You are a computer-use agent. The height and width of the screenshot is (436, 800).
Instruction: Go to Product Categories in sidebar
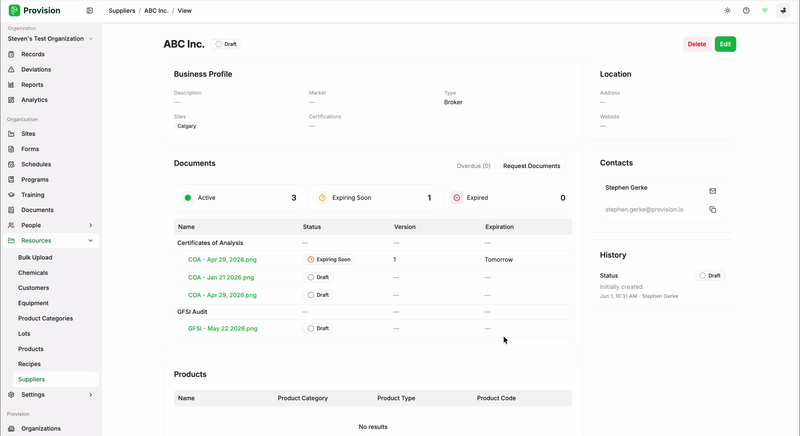45,319
